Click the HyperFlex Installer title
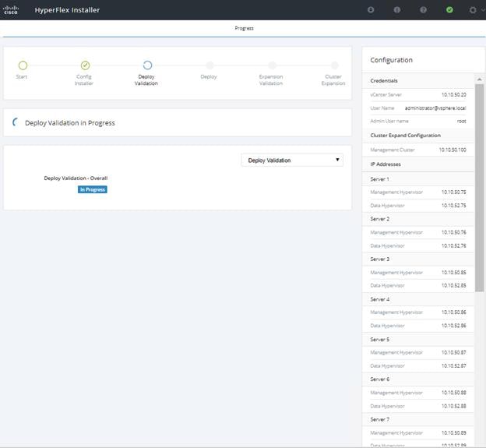 (67, 10)
